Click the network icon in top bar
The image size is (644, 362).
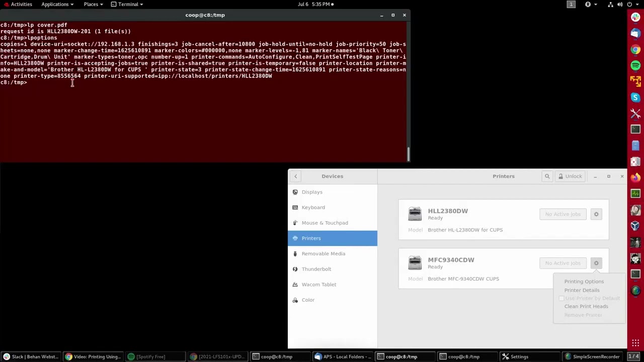pos(610,4)
